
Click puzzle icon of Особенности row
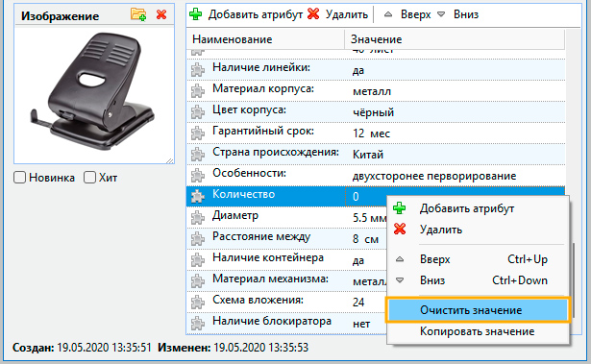[x=198, y=176]
